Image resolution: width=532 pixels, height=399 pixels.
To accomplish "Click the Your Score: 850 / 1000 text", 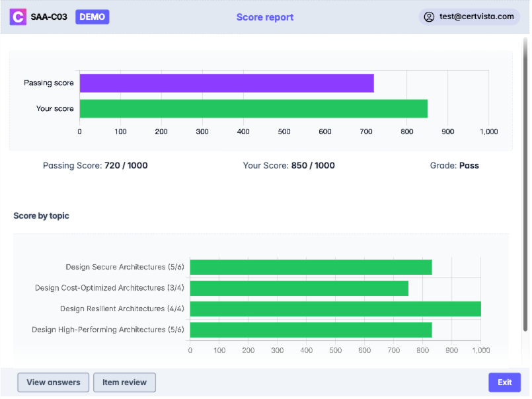I will point(289,165).
